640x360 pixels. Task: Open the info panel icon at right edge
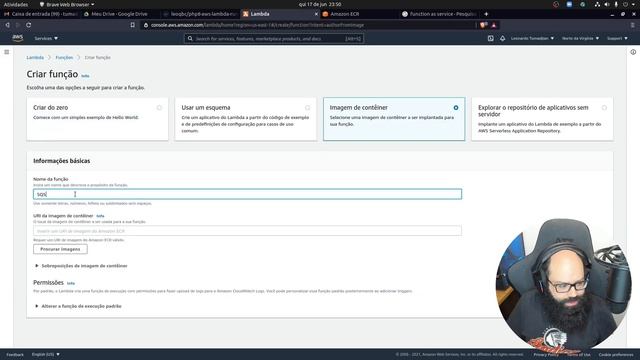point(633,52)
